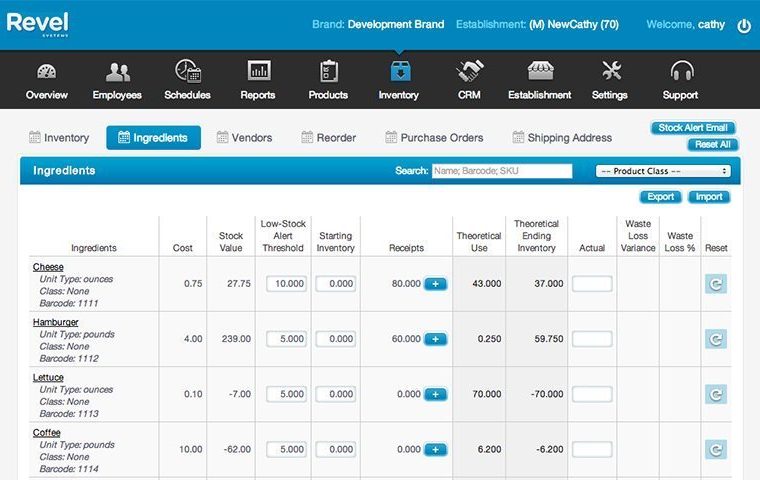760x480 pixels.
Task: Add receipt for Coffee with plus button
Action: tap(435, 449)
